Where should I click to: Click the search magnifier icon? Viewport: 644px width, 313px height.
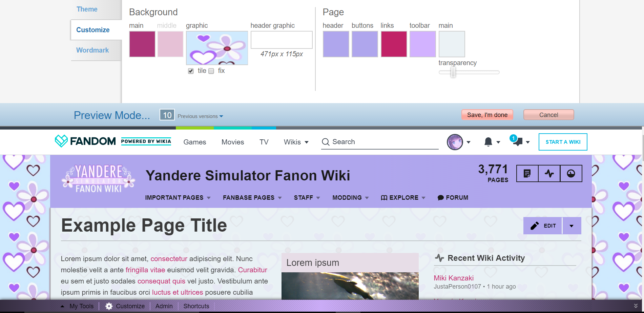tap(326, 142)
